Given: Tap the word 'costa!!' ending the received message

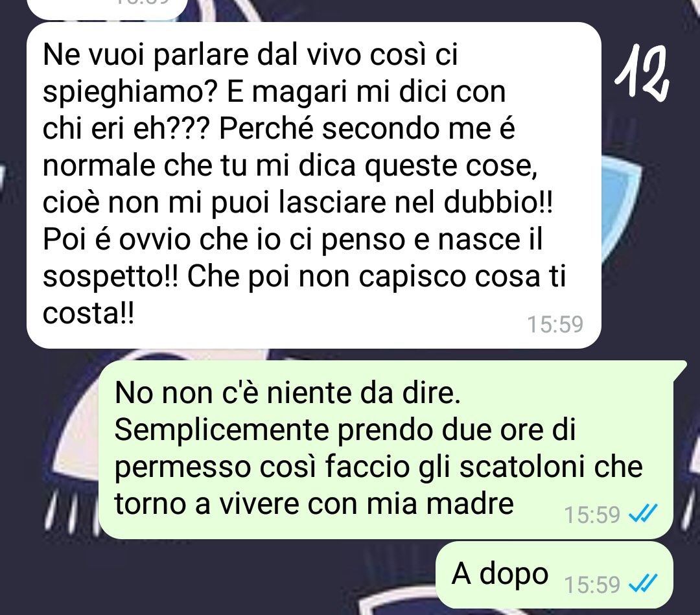Looking at the screenshot, I should point(88,314).
